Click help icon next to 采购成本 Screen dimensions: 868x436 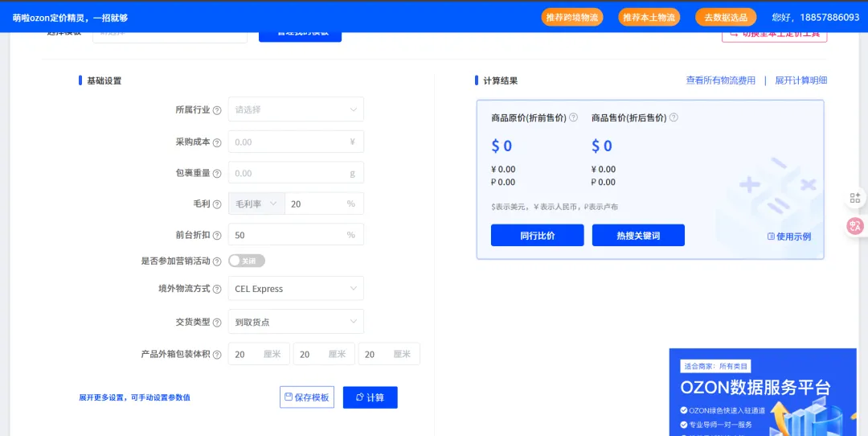pyautogui.click(x=217, y=142)
